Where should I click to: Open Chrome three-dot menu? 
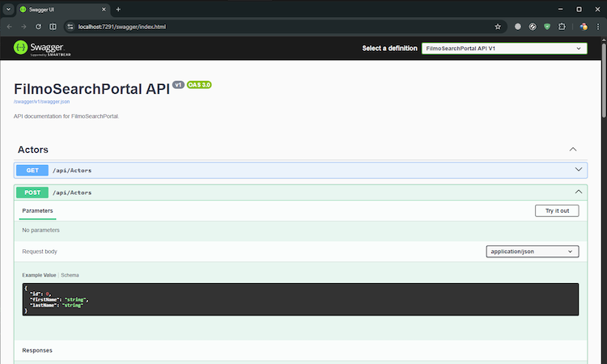(598, 27)
